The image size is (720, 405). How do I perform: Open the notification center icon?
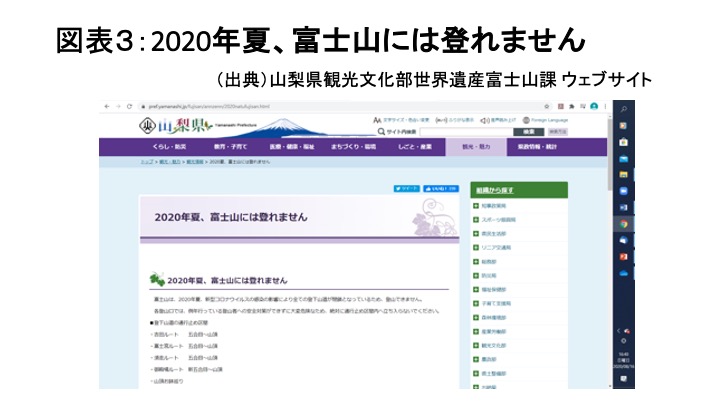[x=624, y=379]
